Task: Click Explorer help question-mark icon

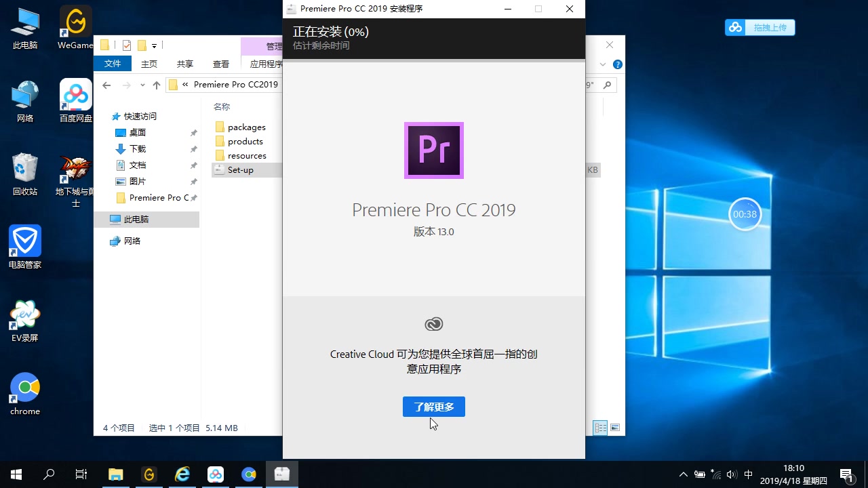Action: click(x=617, y=64)
